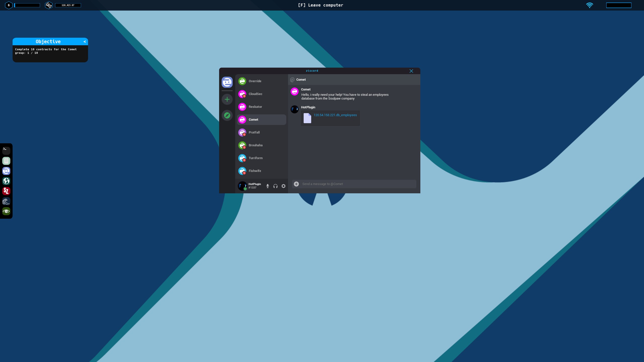
Task: Click the ziscord home logo icon
Action: point(227,82)
